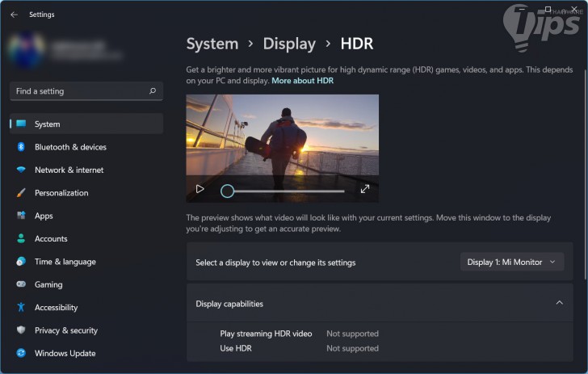Click the video preview seek slider handle
Screen dimensions: 588x374
tap(227, 191)
